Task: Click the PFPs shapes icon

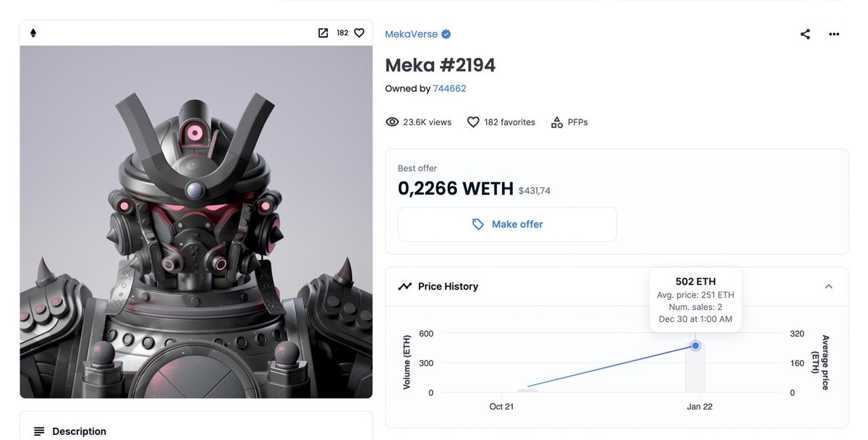Action: tap(557, 122)
